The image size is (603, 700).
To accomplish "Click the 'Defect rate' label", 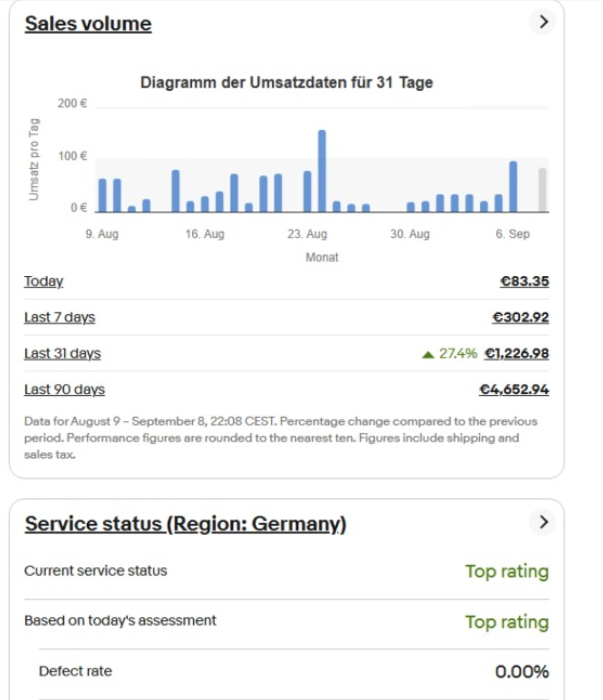I will (x=75, y=671).
